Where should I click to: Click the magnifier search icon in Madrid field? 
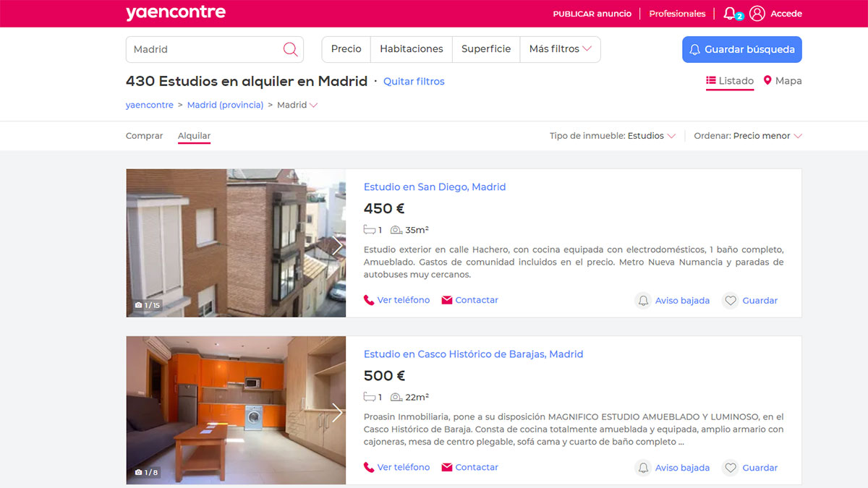(x=290, y=49)
